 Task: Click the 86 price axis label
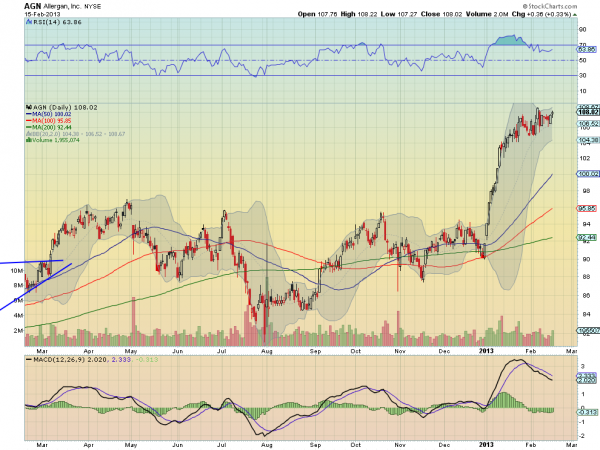click(585, 295)
